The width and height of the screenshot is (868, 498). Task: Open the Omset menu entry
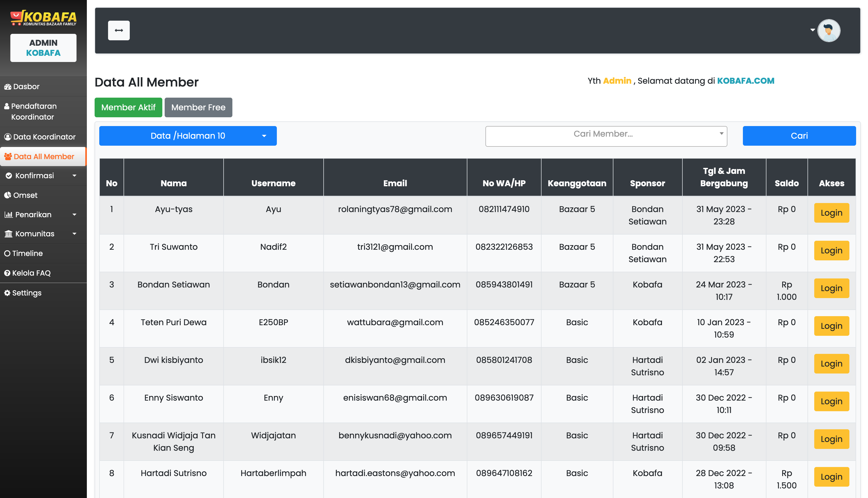[x=43, y=195]
